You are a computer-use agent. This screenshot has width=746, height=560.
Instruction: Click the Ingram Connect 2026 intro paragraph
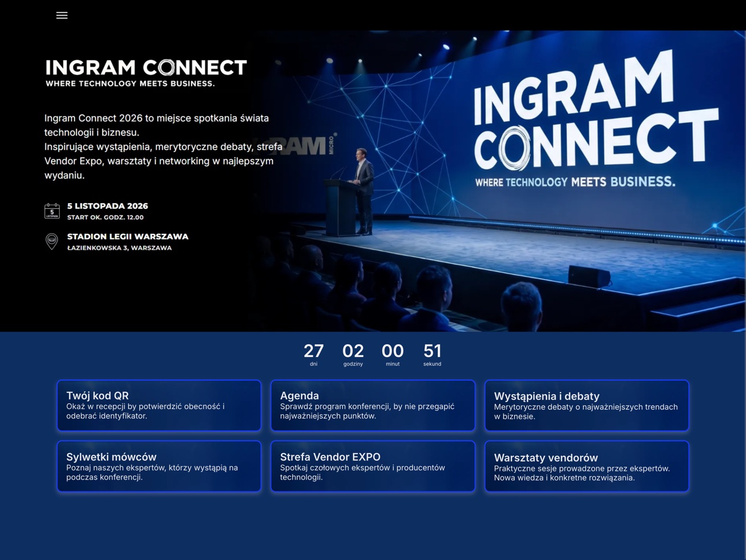[x=164, y=146]
